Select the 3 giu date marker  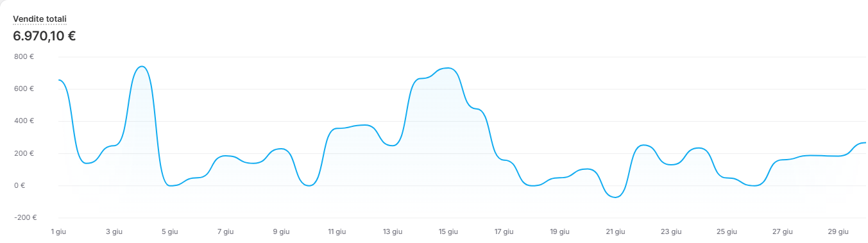(114, 231)
